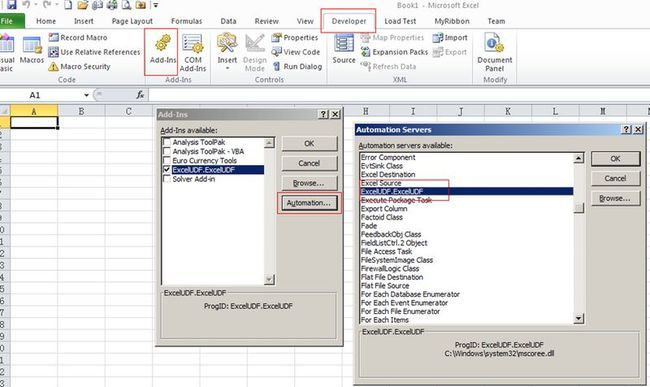The image size is (650, 387).
Task: Click the Select All corner of worksheet
Action: pos(5,111)
